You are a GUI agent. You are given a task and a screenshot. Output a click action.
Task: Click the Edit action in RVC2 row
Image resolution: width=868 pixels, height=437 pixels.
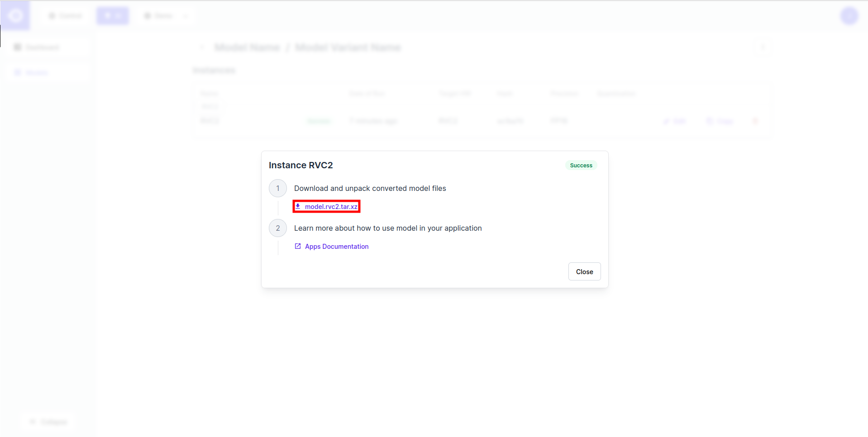point(675,121)
